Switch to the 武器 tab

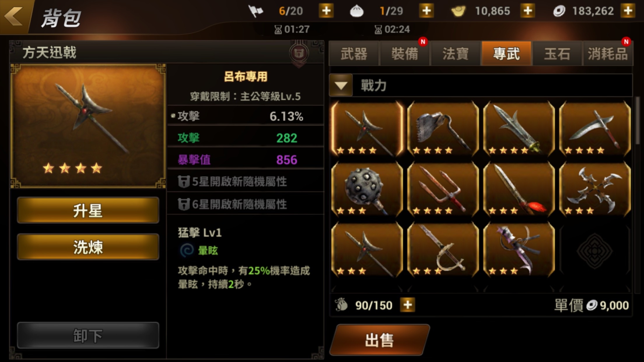tap(354, 54)
